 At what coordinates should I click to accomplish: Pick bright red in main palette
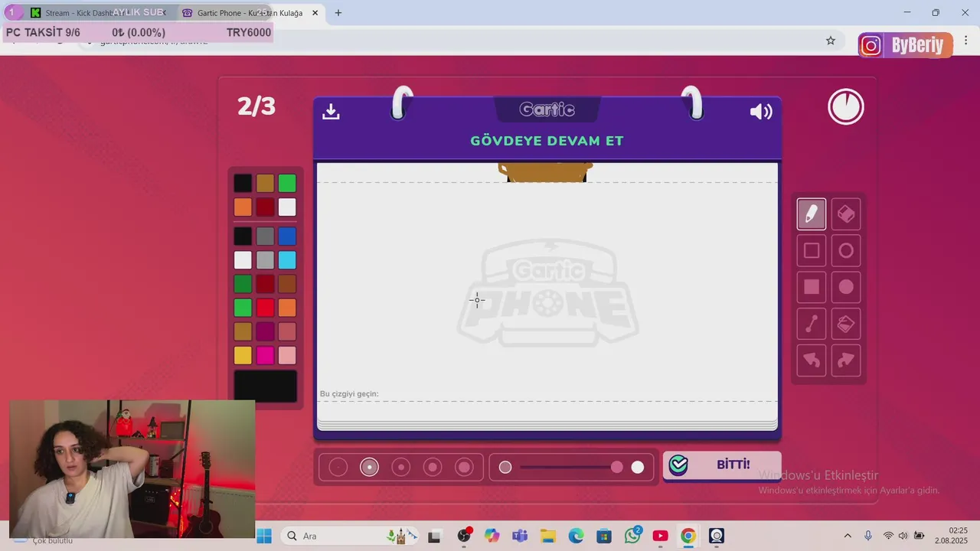(x=265, y=308)
